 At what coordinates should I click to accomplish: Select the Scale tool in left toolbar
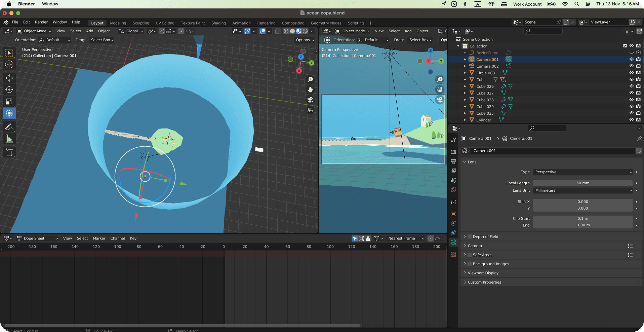9,102
